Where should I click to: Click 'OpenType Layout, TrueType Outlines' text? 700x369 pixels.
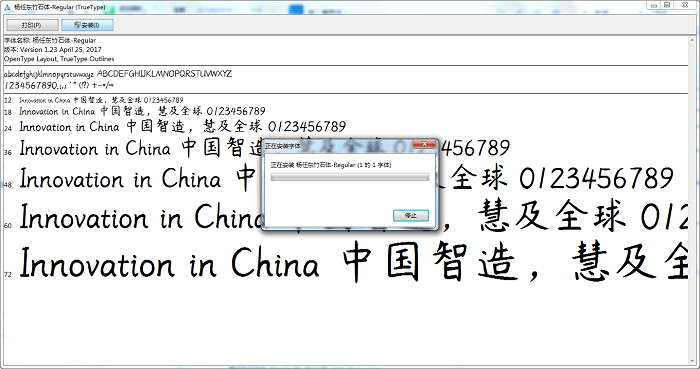(x=59, y=59)
